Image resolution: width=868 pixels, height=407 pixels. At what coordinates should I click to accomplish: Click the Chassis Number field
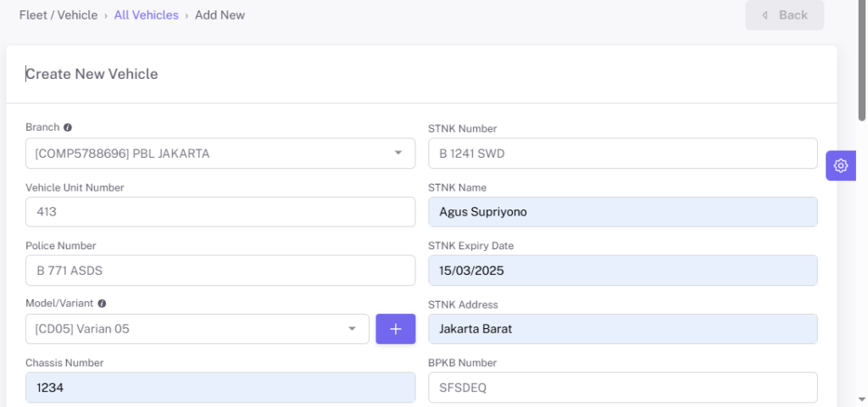click(220, 387)
